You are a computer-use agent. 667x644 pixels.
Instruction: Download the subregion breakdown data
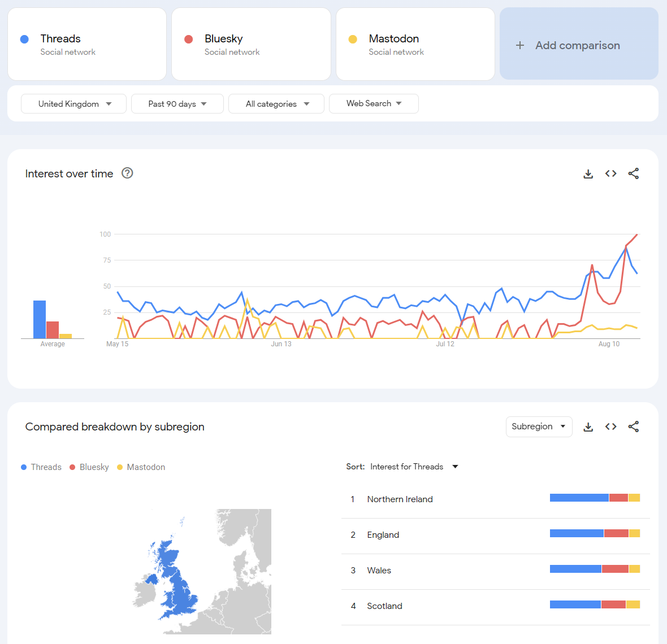[588, 427]
